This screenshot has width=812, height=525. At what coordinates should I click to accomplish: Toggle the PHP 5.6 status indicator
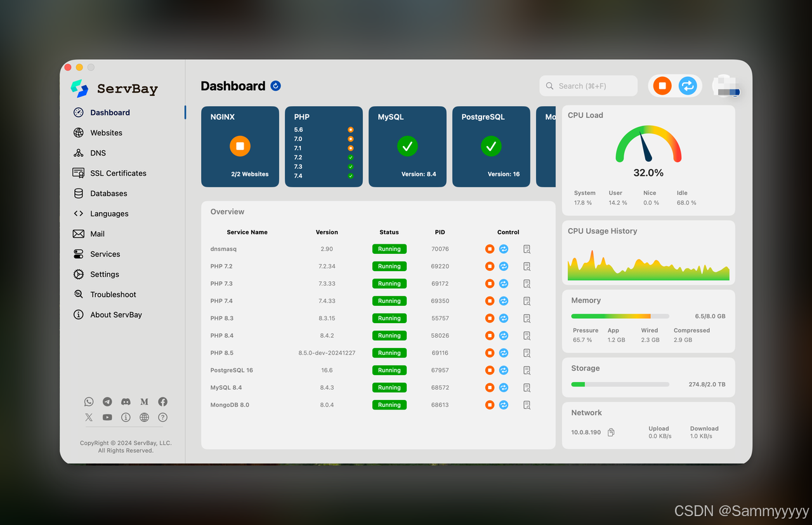(x=351, y=130)
